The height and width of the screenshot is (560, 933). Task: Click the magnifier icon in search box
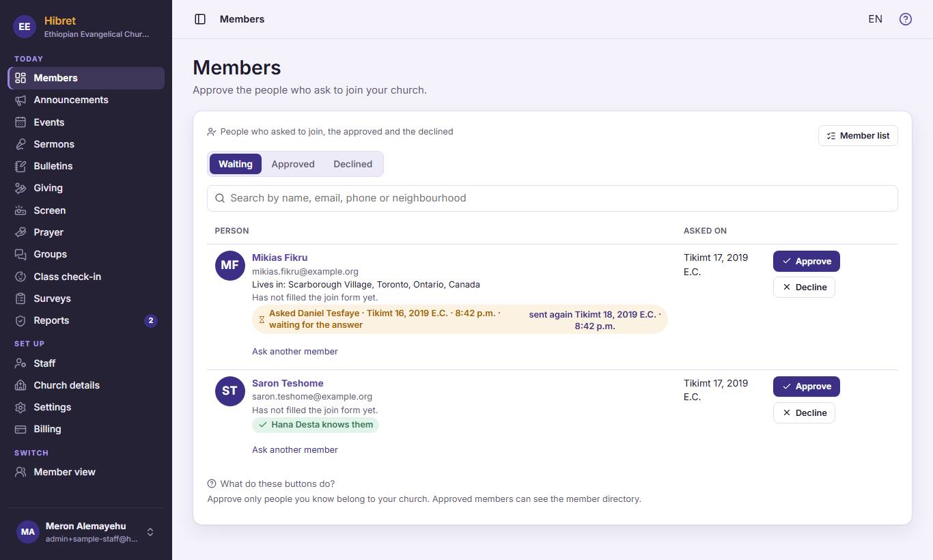[220, 198]
